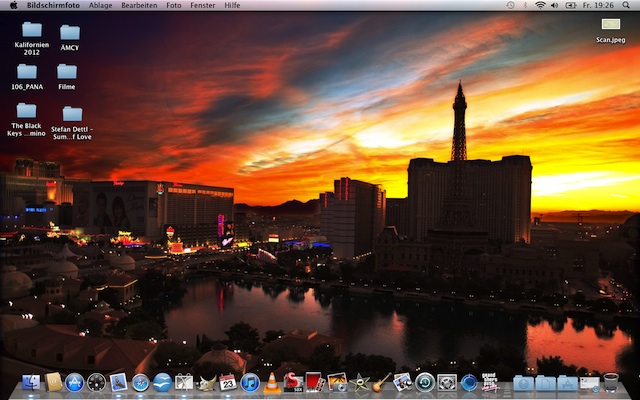640x400 pixels.
Task: Open the Hilfe menu
Action: [x=232, y=5]
